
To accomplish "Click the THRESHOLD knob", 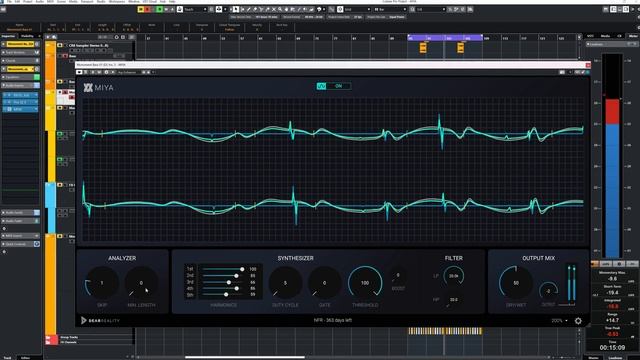I will pos(365,283).
